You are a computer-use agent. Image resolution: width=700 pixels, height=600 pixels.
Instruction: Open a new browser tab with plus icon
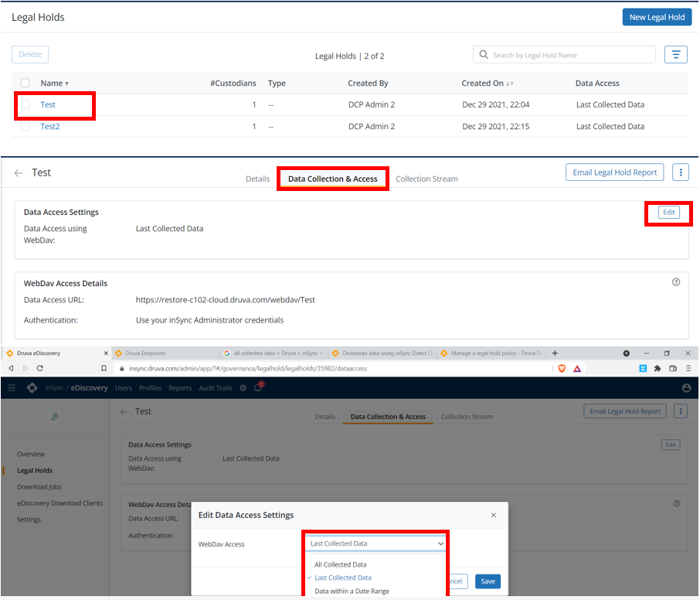555,353
